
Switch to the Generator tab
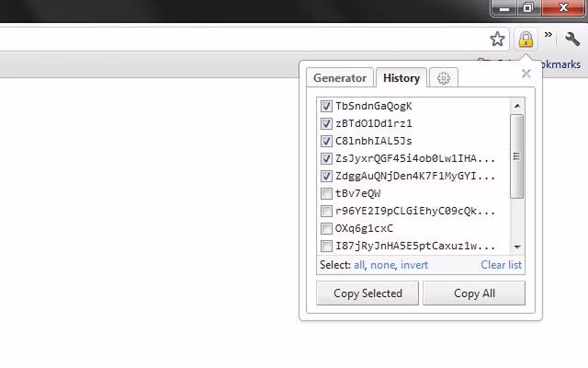[340, 78]
